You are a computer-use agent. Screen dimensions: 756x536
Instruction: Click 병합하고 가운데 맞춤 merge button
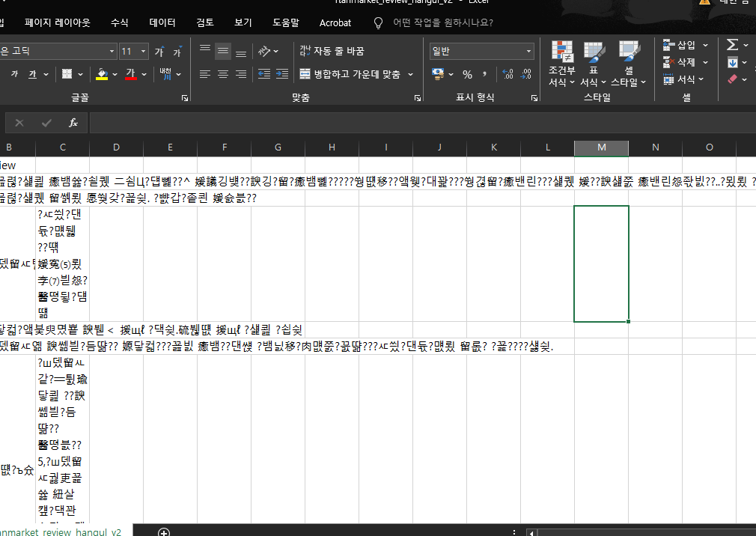pos(350,74)
